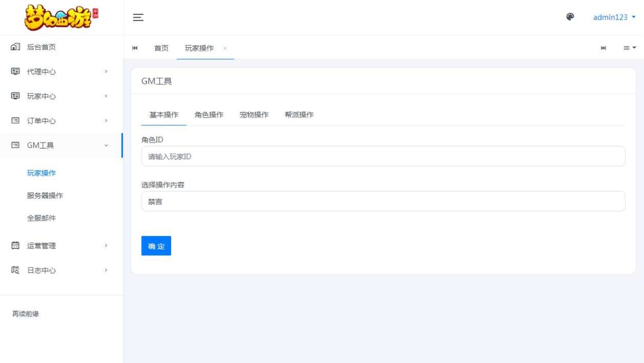Image resolution: width=644 pixels, height=363 pixels.
Task: Open 全服邮件 in the sidebar
Action: click(41, 218)
